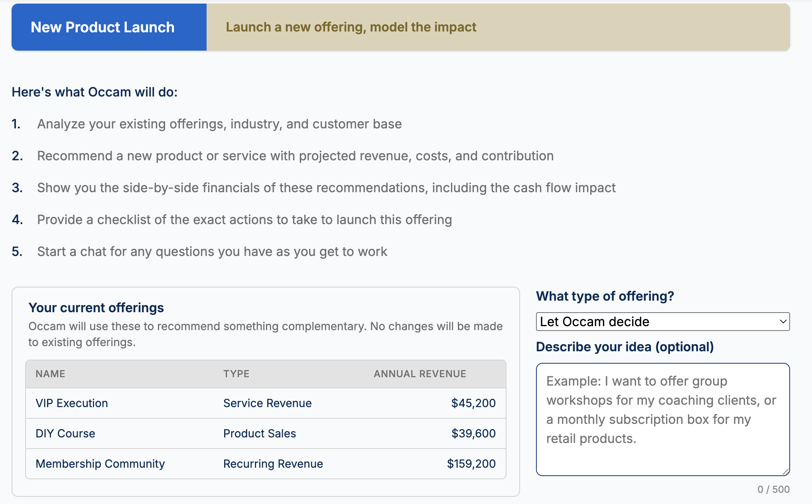This screenshot has width=812, height=504.
Task: Click the $45,200 annual revenue value
Action: tap(473, 403)
